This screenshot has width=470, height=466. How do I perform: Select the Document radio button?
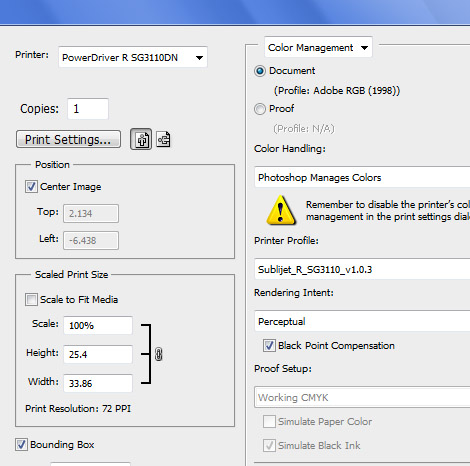260,71
